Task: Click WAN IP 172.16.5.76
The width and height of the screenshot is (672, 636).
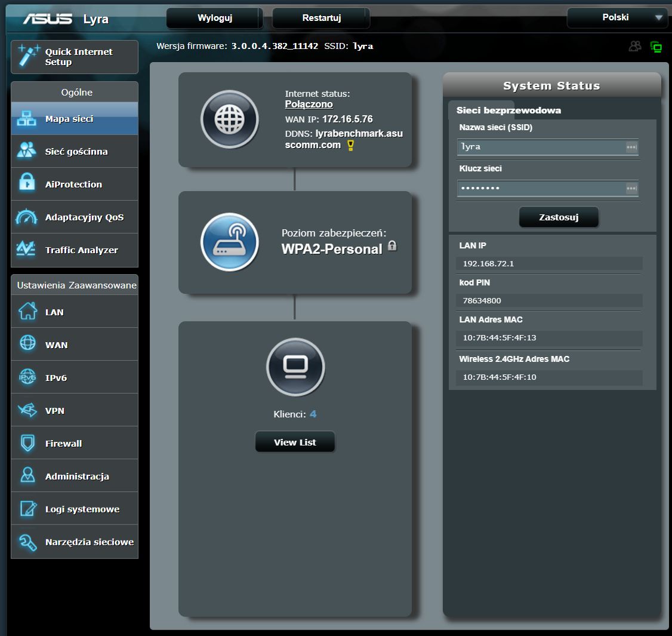Action: pyautogui.click(x=347, y=119)
